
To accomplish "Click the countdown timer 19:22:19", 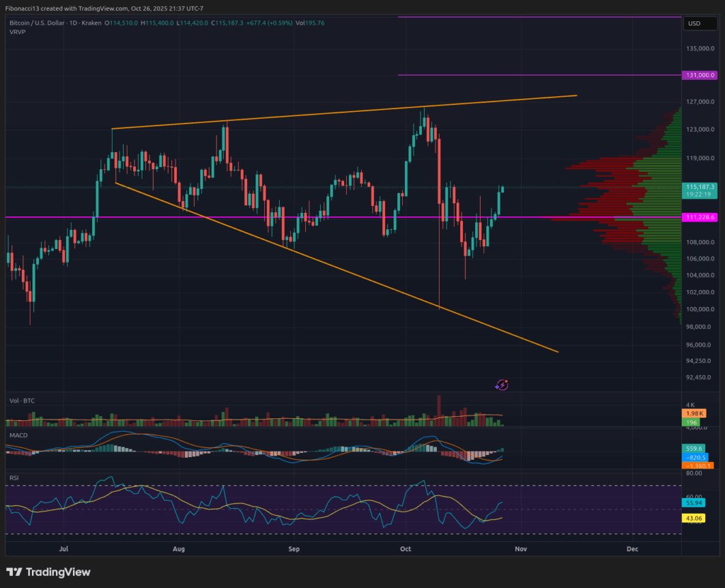I will pos(700,195).
